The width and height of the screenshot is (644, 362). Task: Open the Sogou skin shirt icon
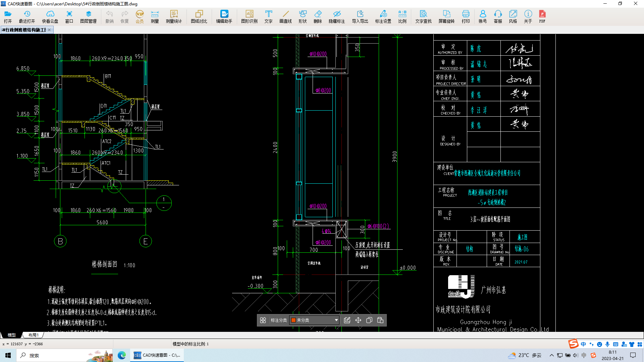coord(632,344)
